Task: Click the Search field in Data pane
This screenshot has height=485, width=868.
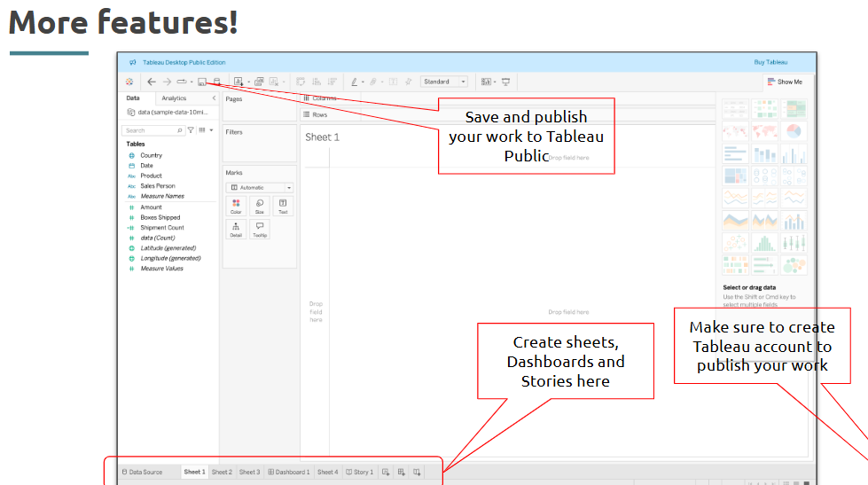Action: point(152,130)
